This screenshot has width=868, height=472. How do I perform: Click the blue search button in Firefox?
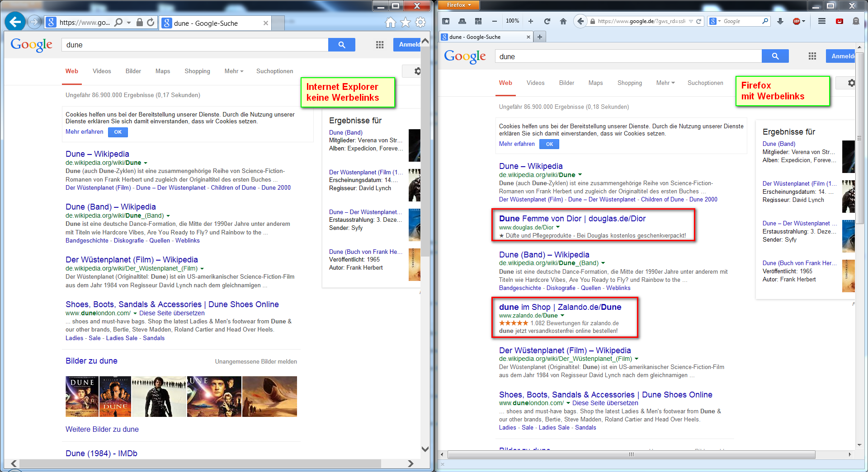coord(775,56)
